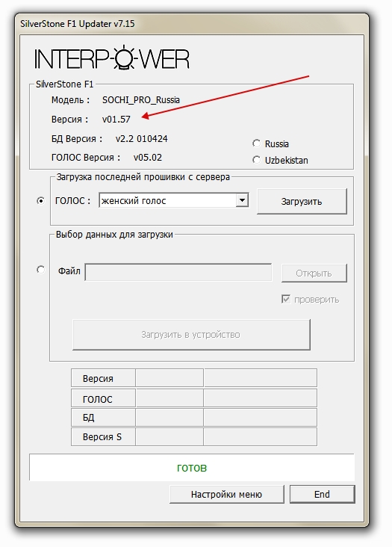Open Настройки меню settings
This screenshot has width=392, height=547.
point(226,495)
